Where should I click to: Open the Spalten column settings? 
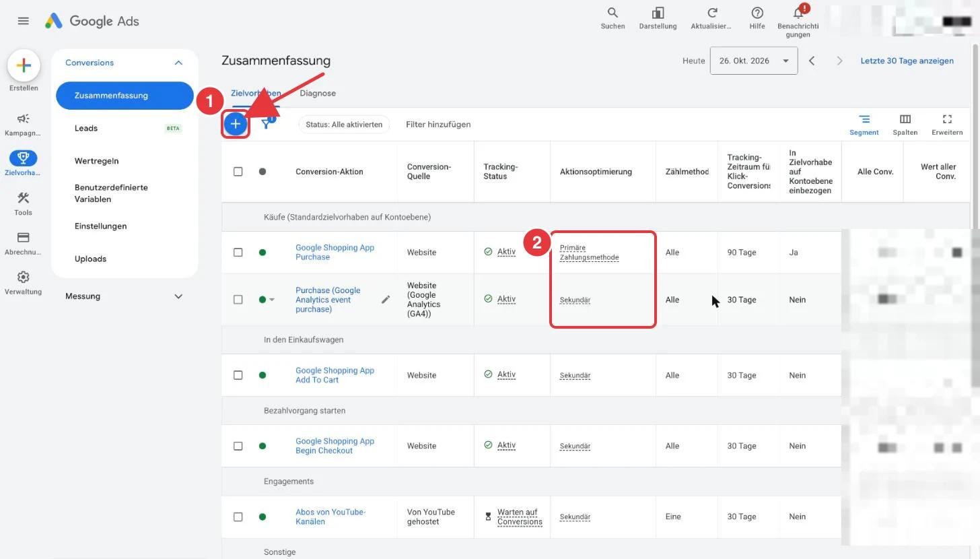click(x=905, y=125)
